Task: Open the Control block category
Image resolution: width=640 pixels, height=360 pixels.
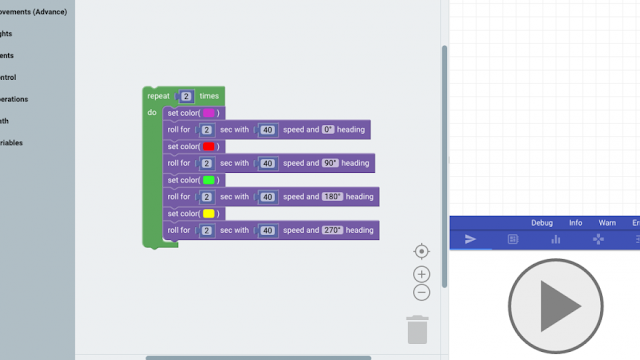Action: (8, 77)
